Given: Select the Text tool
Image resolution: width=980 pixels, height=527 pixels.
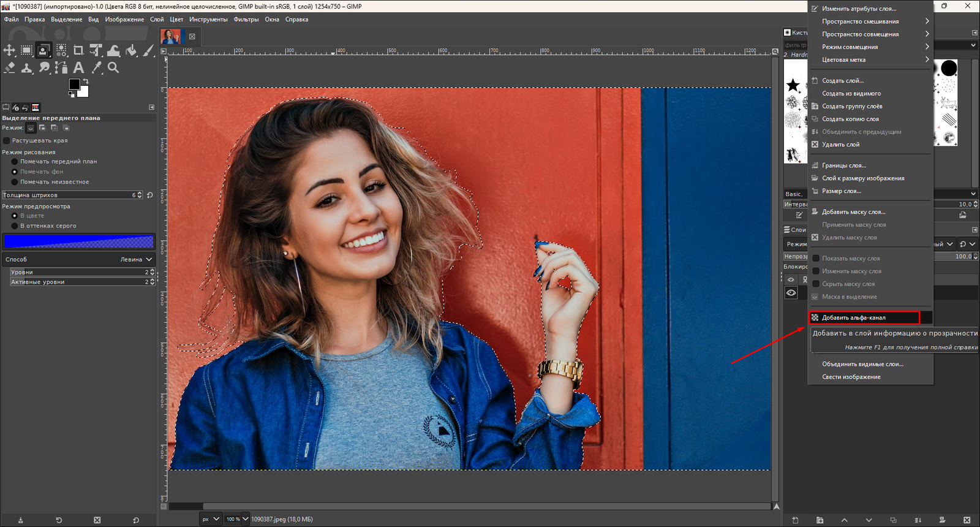Looking at the screenshot, I should pyautogui.click(x=78, y=67).
